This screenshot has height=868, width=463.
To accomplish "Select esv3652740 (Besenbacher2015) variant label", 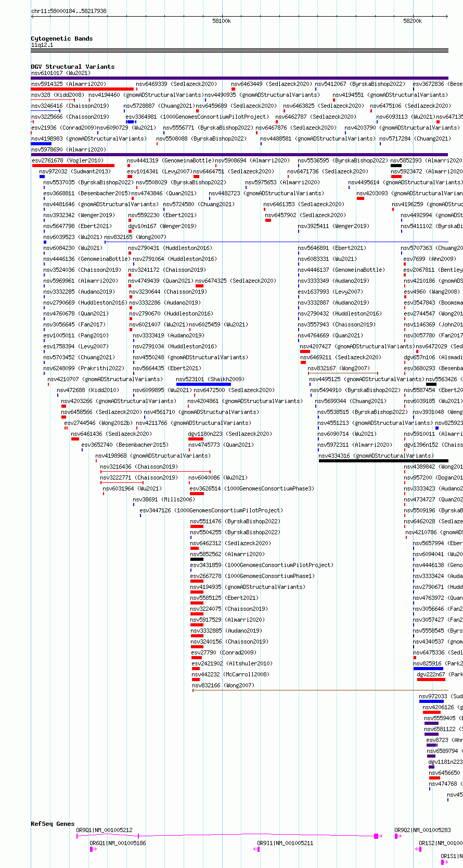I will click(x=125, y=445).
